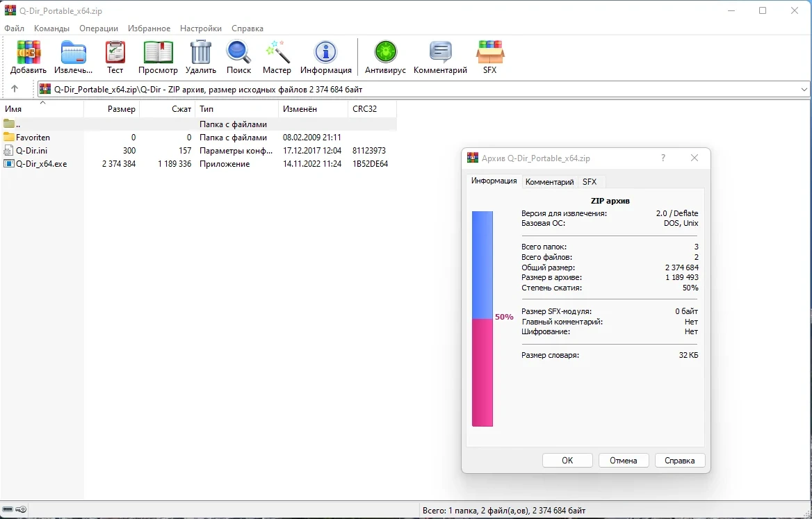
Task: Click the WinRAR icon in main title bar
Action: point(10,10)
